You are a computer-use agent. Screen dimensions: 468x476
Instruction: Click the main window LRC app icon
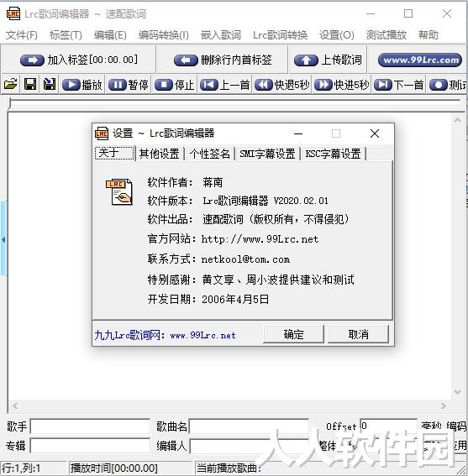[13, 14]
